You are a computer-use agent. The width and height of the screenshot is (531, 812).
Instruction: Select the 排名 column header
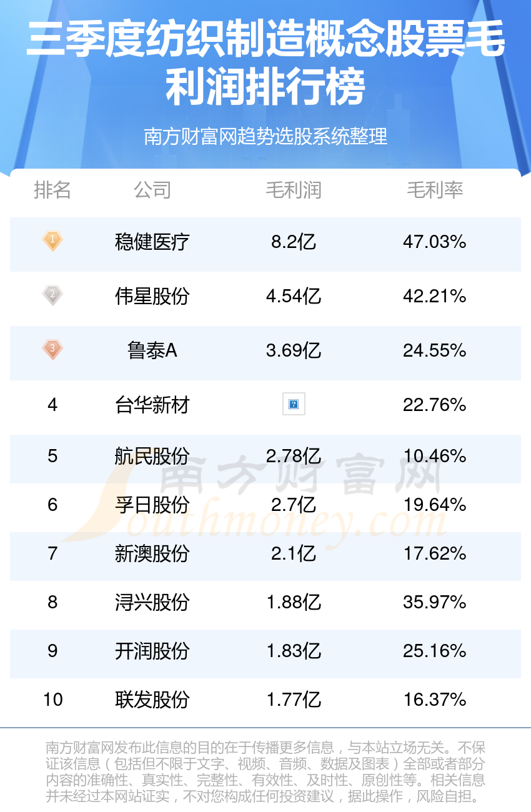coord(52,190)
